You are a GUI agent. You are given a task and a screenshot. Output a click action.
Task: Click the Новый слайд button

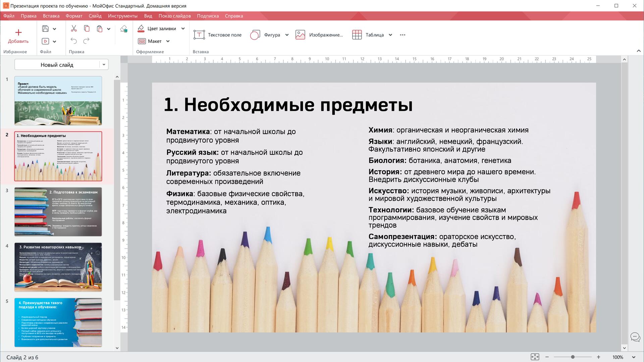click(57, 65)
